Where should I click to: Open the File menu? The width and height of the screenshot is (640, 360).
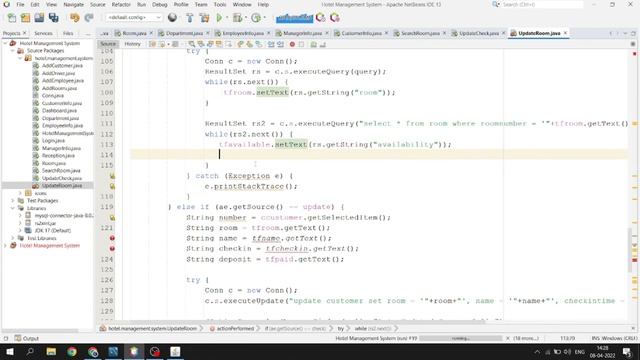[20, 4]
